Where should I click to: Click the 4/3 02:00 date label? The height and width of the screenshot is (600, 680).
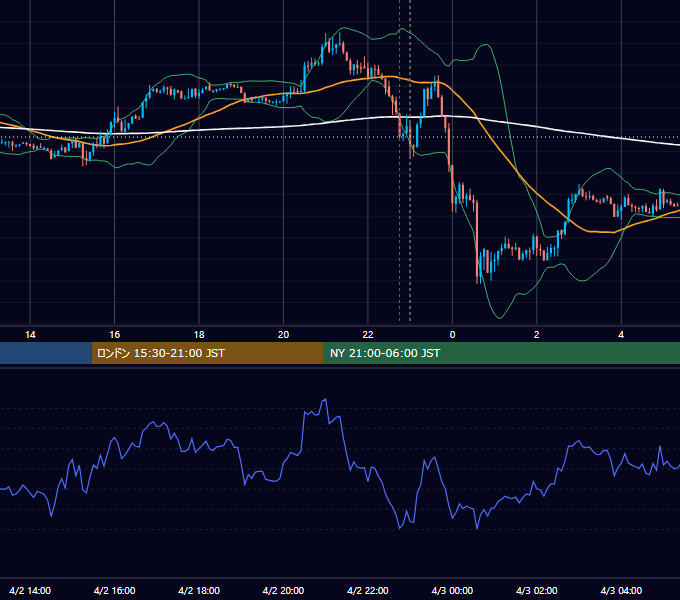[536, 590]
